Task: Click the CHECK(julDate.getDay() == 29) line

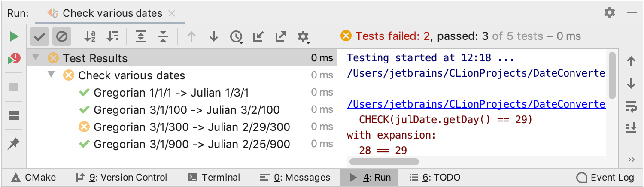Action: pyautogui.click(x=446, y=120)
